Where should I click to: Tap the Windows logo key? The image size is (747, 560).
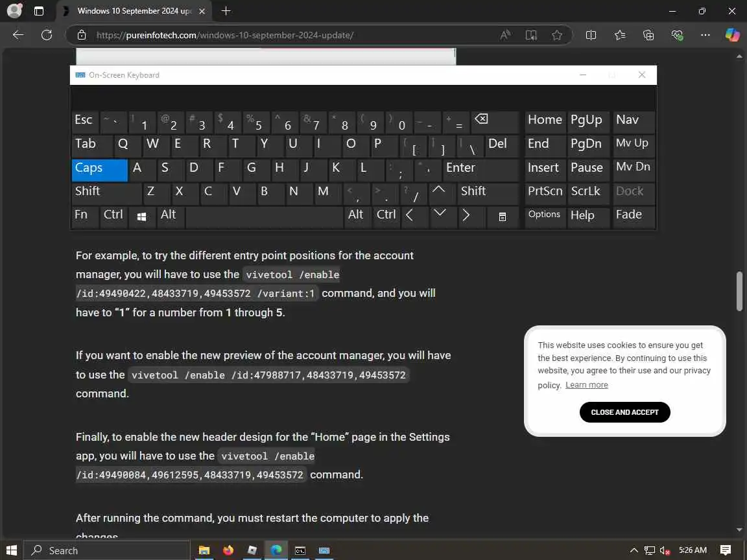[141, 216]
